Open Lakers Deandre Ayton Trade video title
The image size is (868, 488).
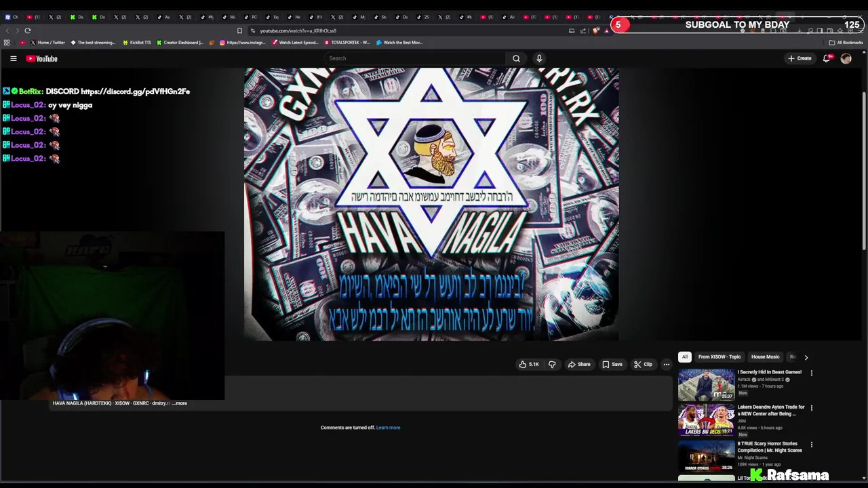pyautogui.click(x=771, y=410)
